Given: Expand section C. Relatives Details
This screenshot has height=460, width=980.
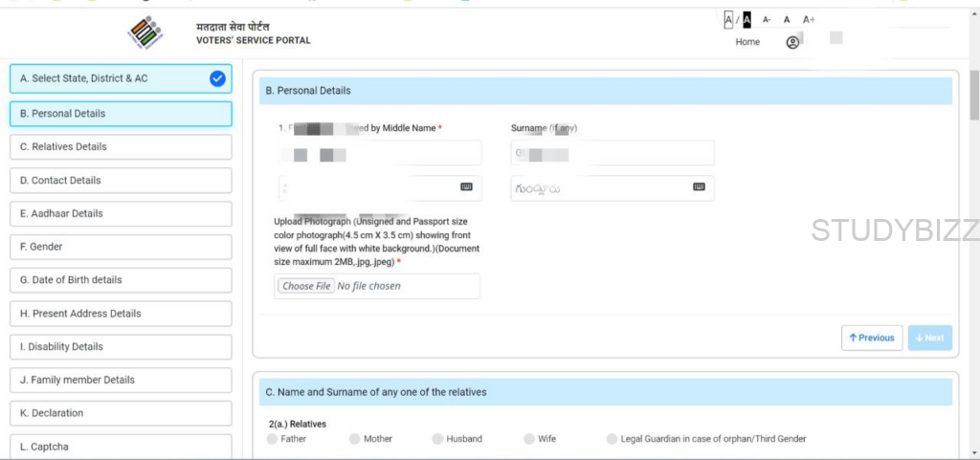Looking at the screenshot, I should coord(121,147).
